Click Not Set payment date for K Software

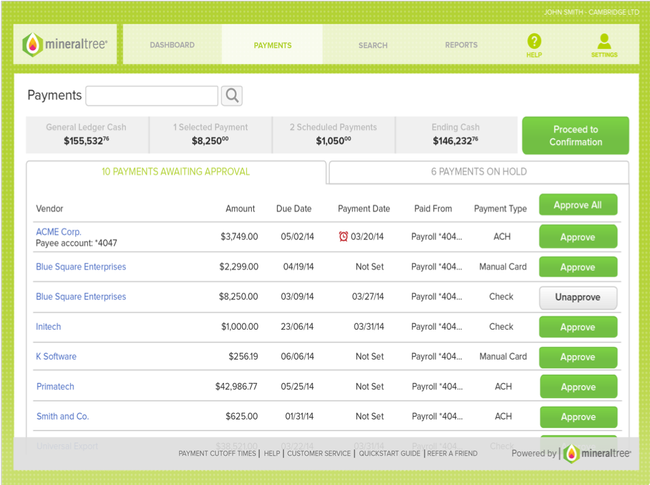(370, 356)
